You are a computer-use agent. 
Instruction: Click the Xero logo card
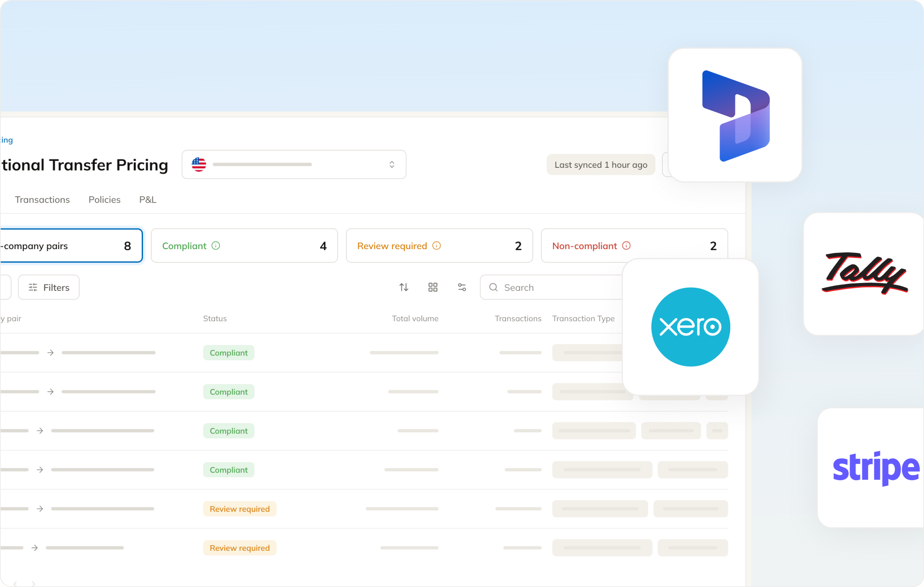pos(690,327)
